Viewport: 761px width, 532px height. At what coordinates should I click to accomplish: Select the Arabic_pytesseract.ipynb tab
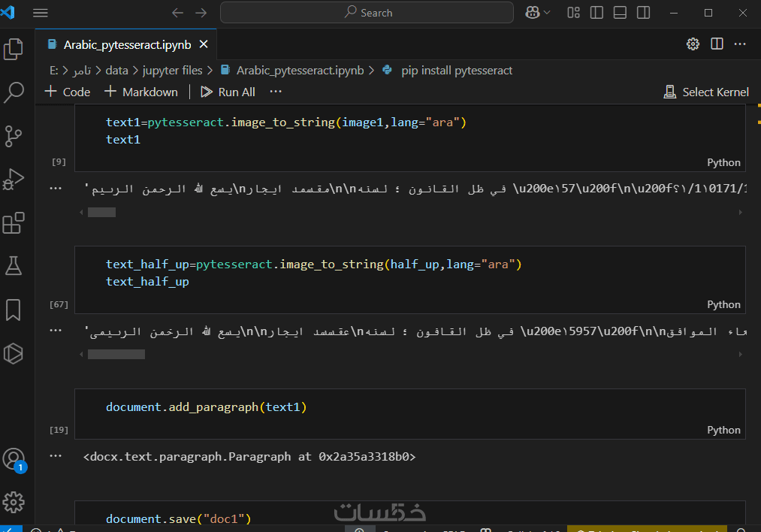pos(127,44)
